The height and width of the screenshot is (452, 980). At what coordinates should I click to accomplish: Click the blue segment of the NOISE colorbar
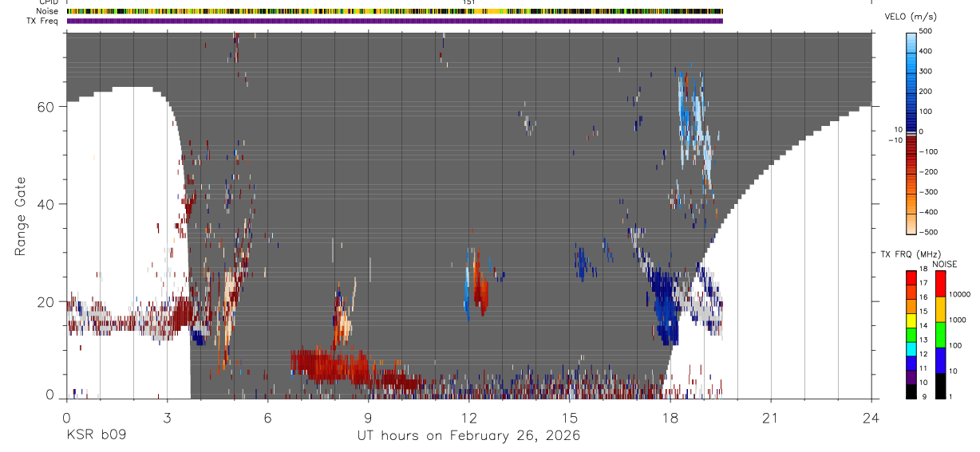pos(940,360)
